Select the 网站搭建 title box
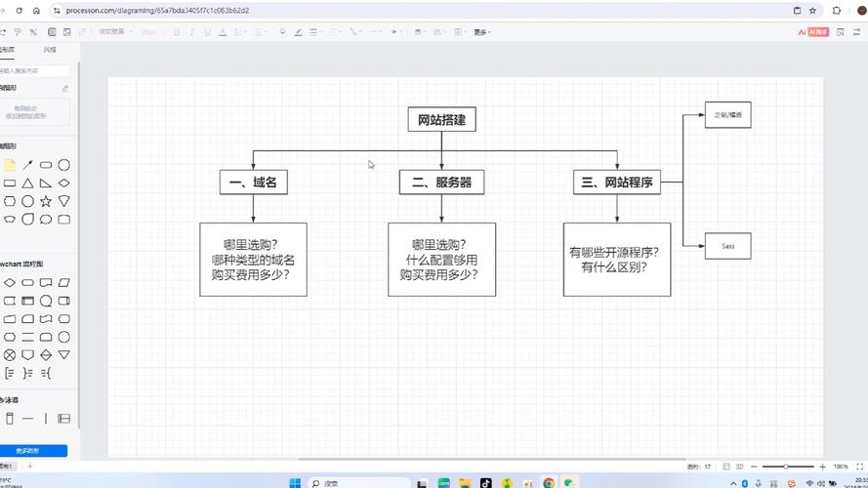The image size is (868, 488). 441,119
